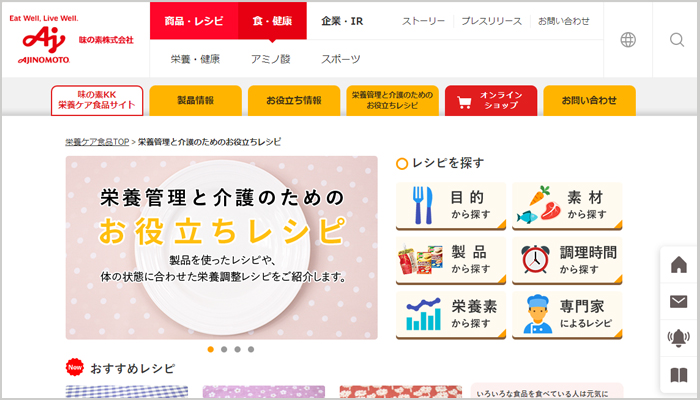Click the notification bell side icon
700x400 pixels.
[x=679, y=338]
